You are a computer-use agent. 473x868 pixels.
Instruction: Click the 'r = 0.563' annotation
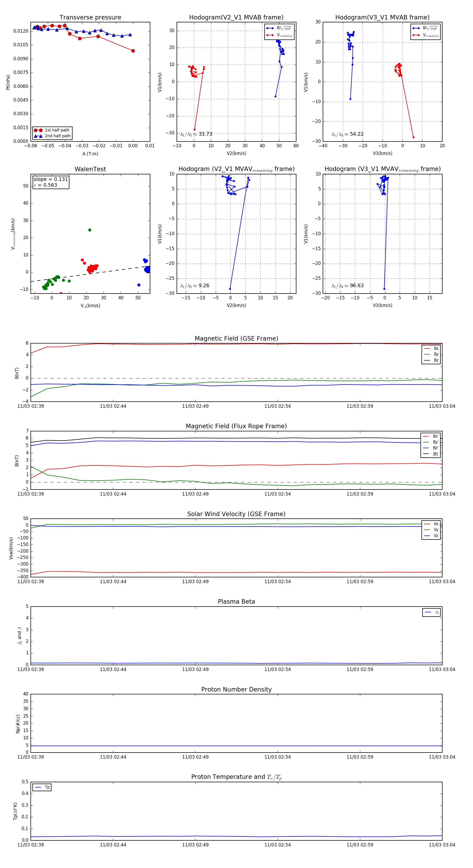pos(45,185)
